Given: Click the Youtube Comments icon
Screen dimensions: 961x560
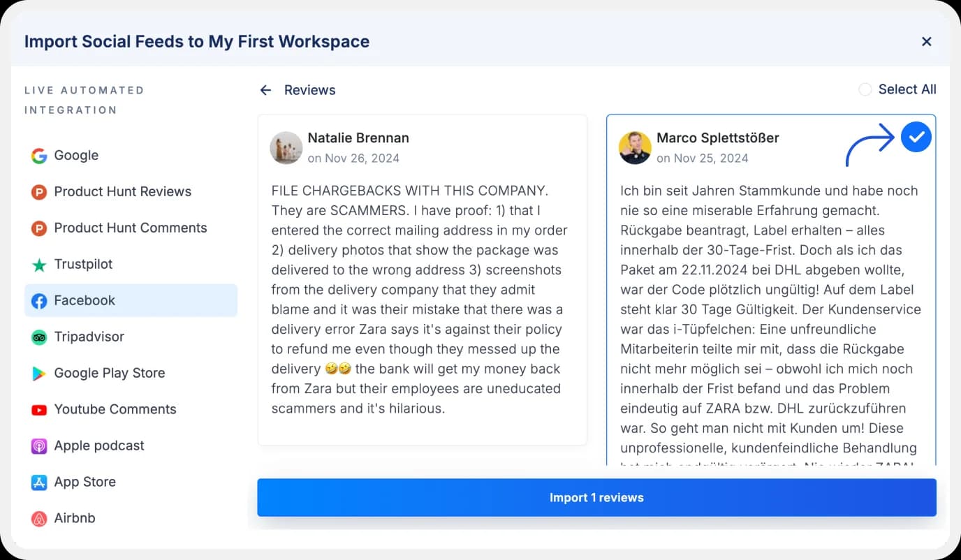Looking at the screenshot, I should tap(40, 409).
